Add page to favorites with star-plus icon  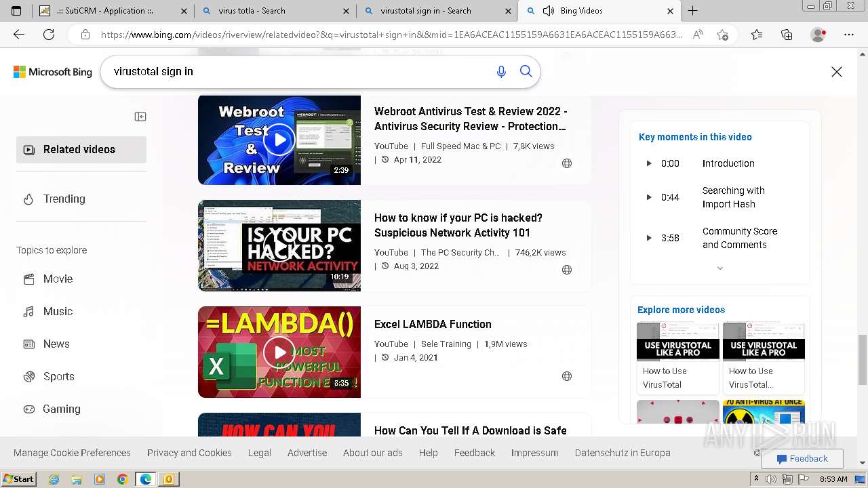[x=722, y=35]
